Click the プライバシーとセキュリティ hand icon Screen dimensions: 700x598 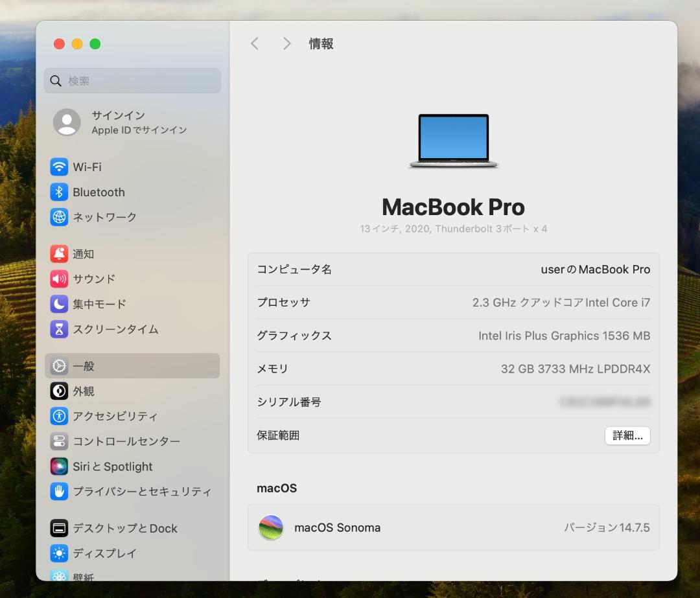[x=59, y=491]
